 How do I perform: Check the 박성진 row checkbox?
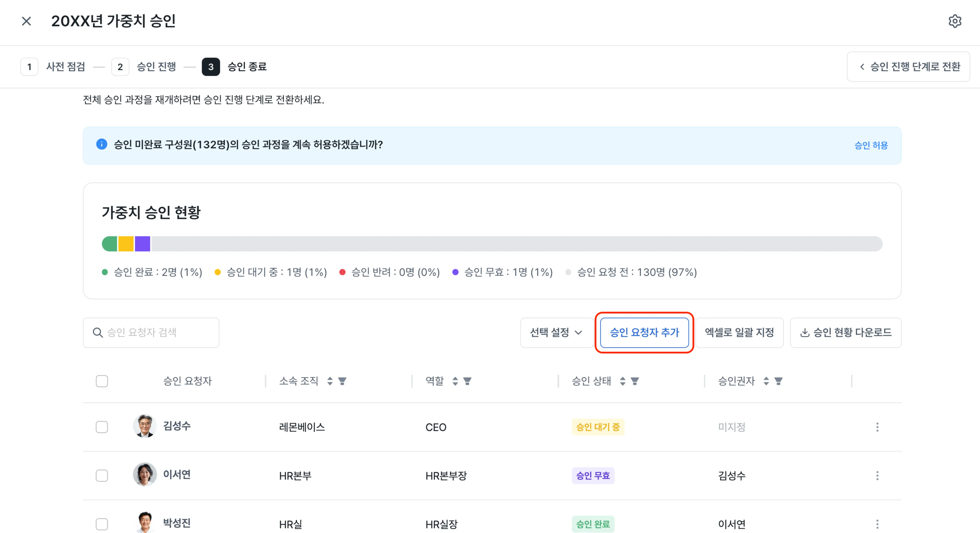click(x=102, y=524)
